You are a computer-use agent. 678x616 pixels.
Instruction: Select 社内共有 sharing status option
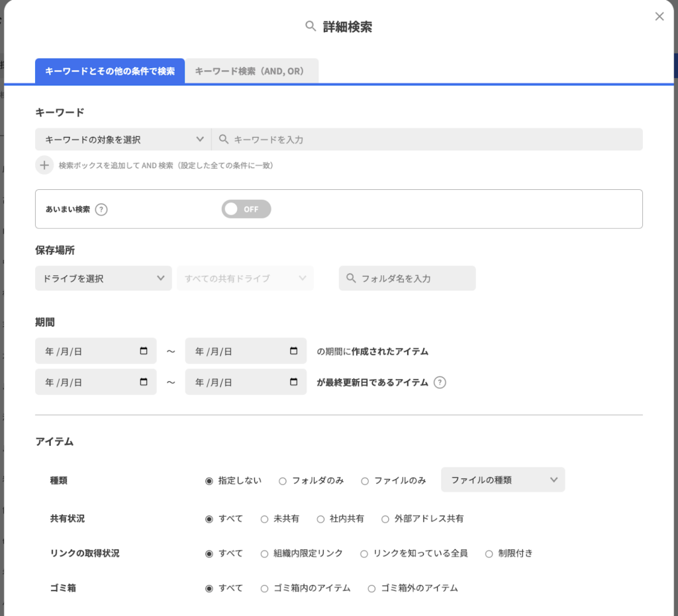(x=320, y=519)
